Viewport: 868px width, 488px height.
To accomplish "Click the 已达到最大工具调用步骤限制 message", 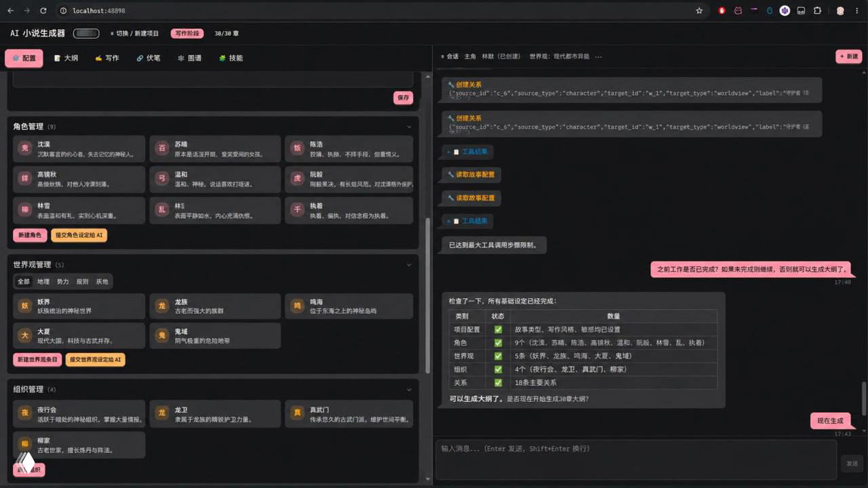I will coord(494,245).
